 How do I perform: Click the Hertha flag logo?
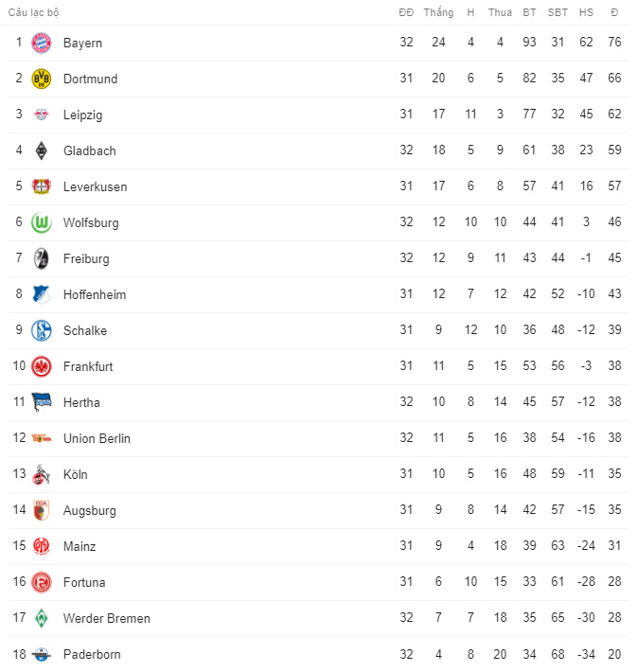[41, 402]
